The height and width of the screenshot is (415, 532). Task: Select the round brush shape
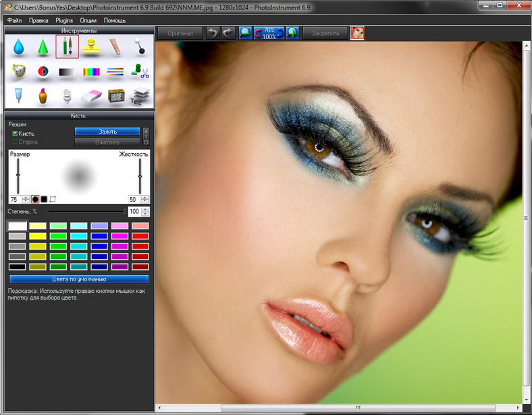[x=35, y=200]
